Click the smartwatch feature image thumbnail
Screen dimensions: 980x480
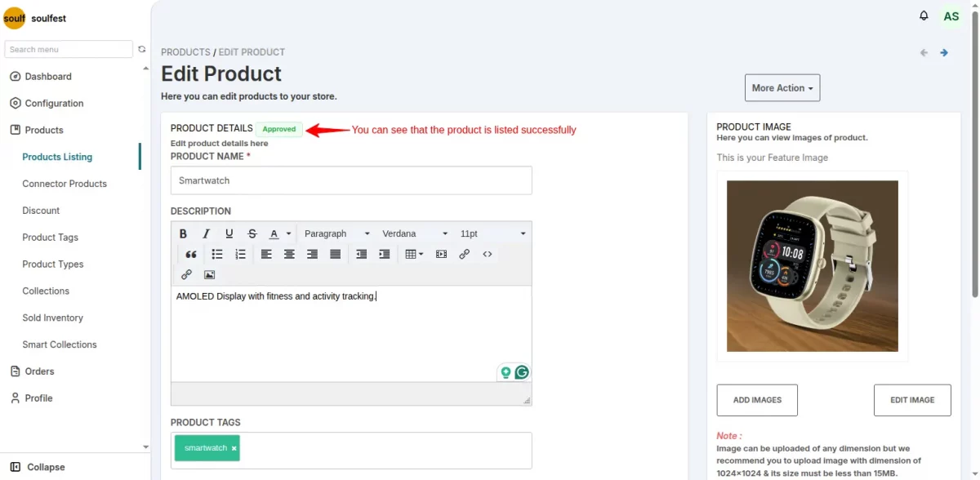(813, 266)
